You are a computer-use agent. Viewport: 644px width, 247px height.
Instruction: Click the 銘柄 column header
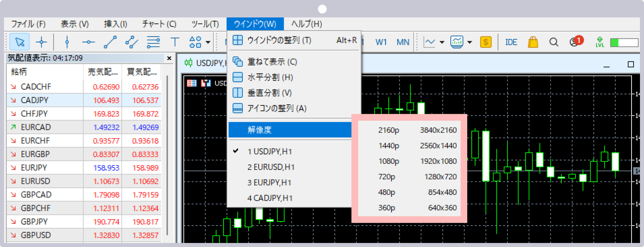pyautogui.click(x=45, y=72)
